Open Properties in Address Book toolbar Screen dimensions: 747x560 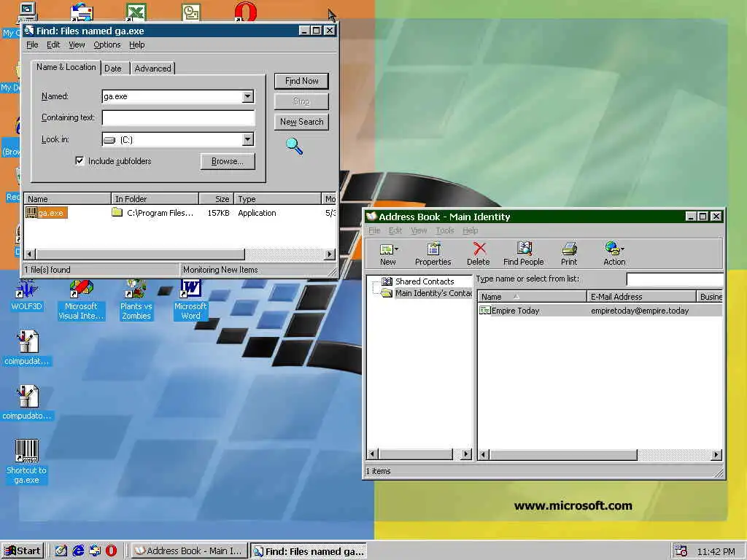click(433, 254)
